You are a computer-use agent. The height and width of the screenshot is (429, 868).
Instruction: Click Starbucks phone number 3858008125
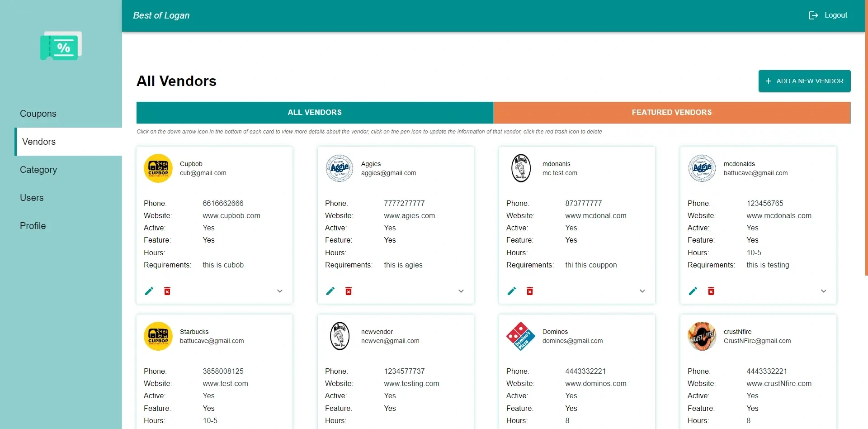(x=223, y=372)
